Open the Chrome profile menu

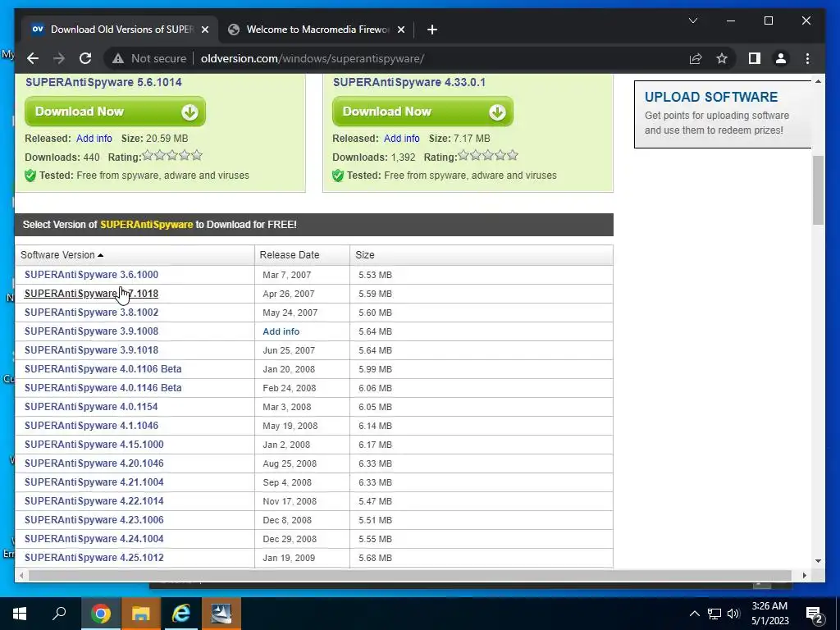coord(781,58)
